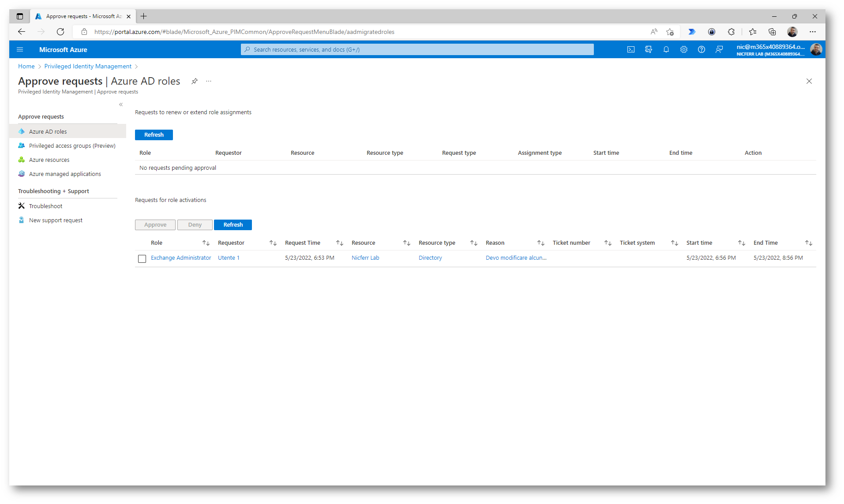Sort by Ticket number column

608,243
